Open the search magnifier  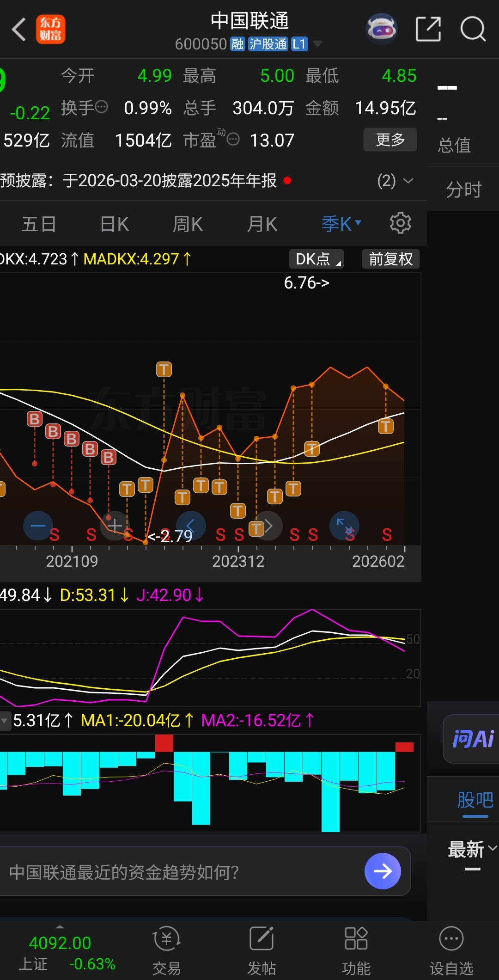click(473, 29)
